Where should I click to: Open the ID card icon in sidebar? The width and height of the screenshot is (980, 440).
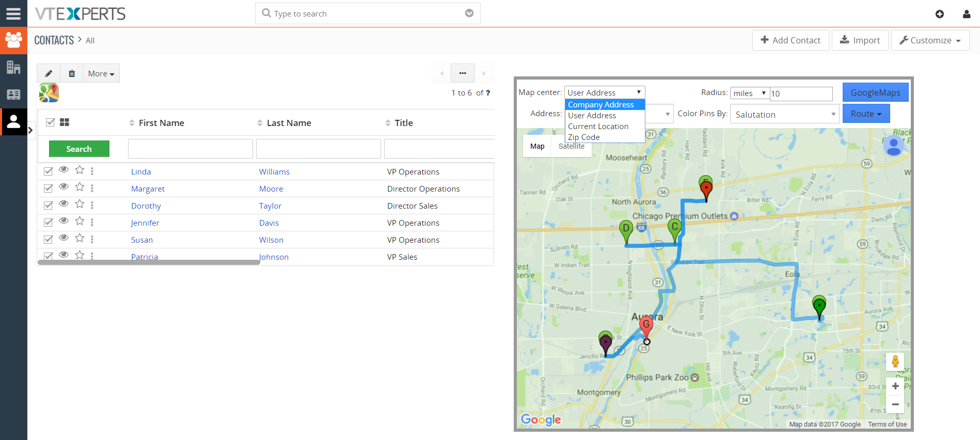[13, 95]
